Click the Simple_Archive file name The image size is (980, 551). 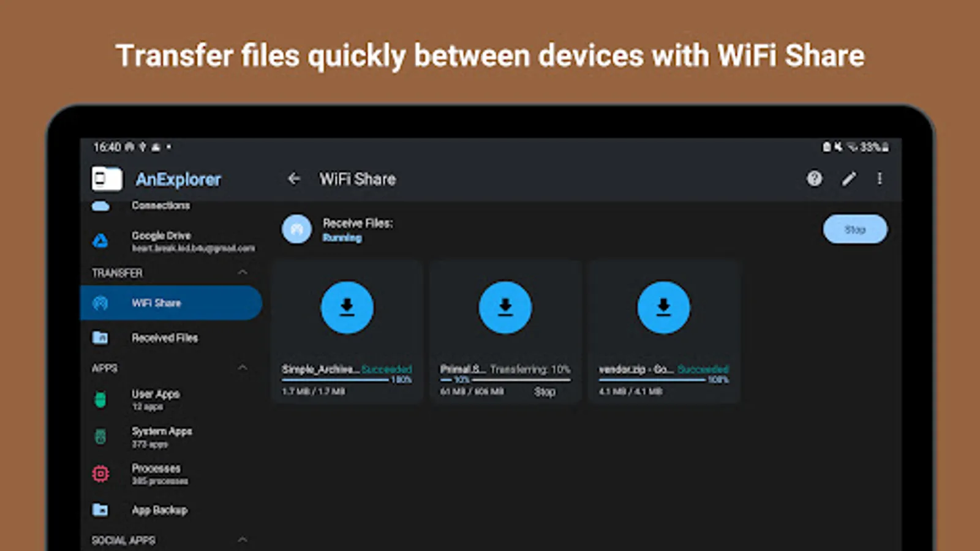click(x=320, y=369)
